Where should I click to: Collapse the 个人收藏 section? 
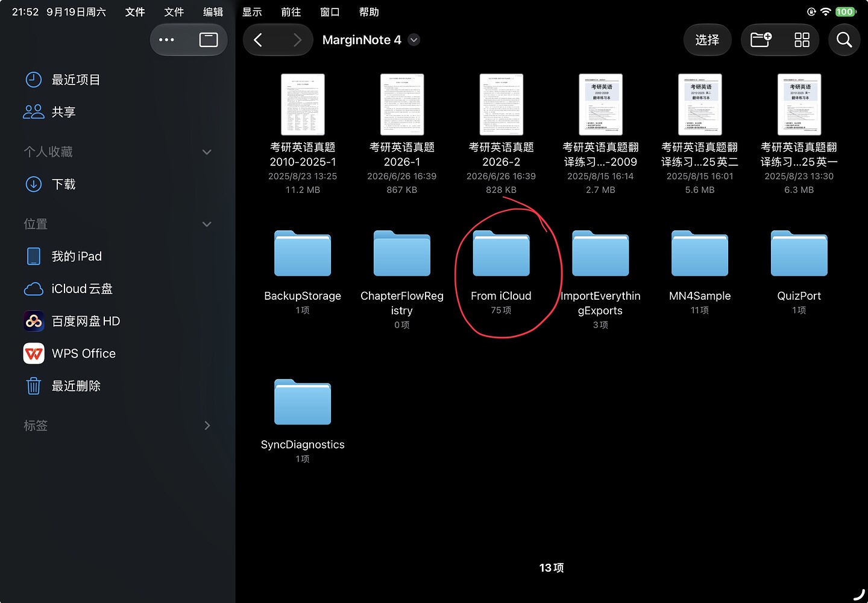point(207,152)
